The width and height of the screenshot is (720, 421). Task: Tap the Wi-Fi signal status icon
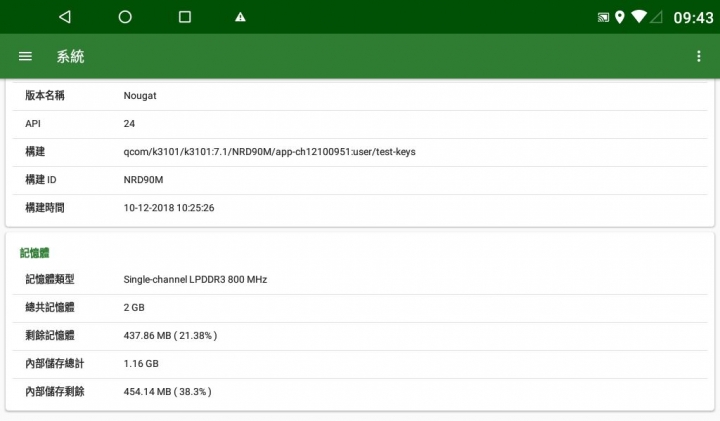click(x=639, y=17)
